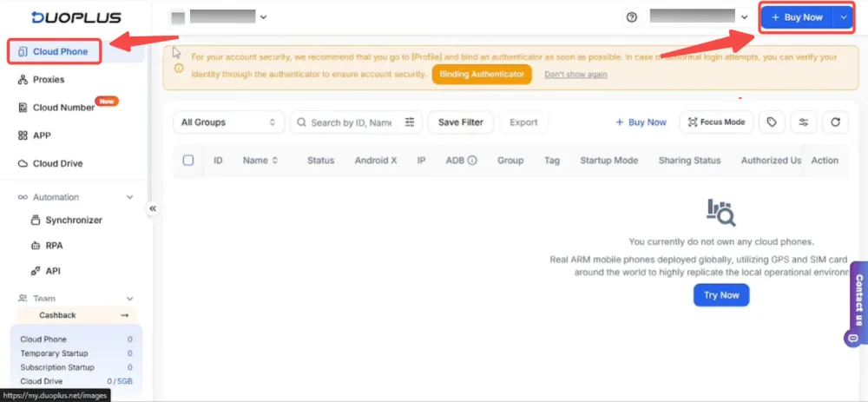Open the Synchronizer item
This screenshot has width=868, height=402.
67,221
